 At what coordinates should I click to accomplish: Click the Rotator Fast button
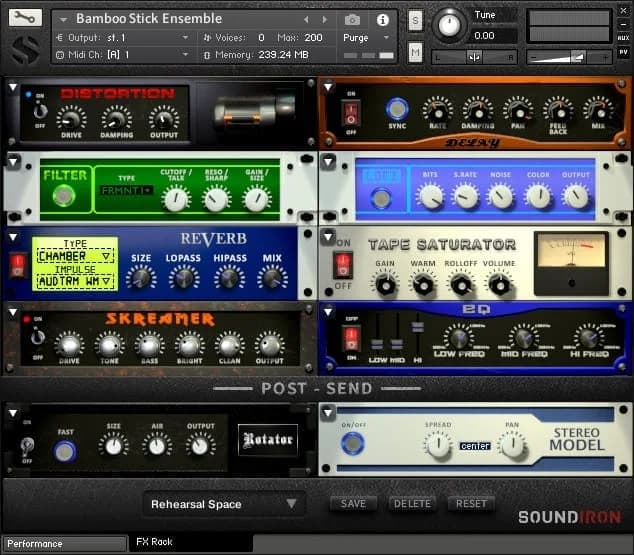[x=65, y=451]
